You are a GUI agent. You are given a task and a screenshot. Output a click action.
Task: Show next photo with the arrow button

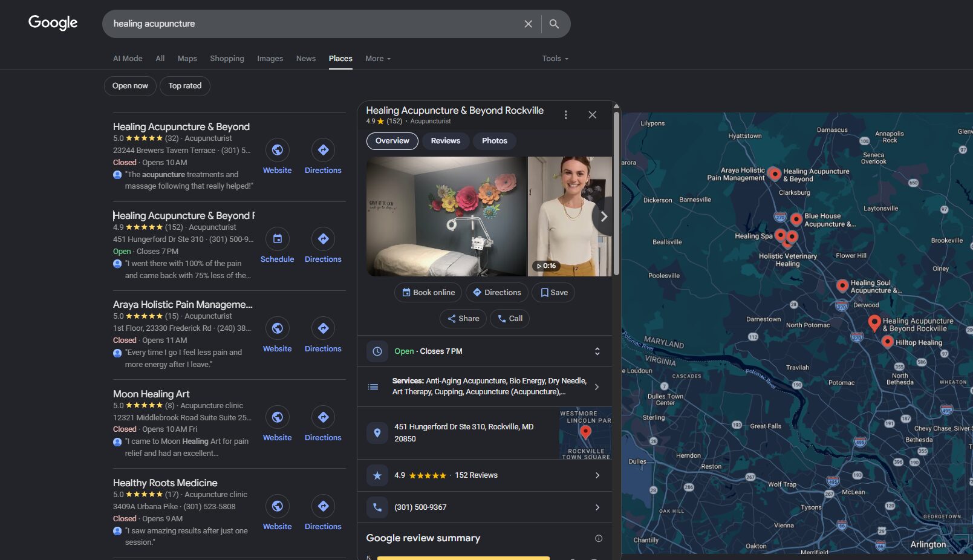tap(603, 217)
